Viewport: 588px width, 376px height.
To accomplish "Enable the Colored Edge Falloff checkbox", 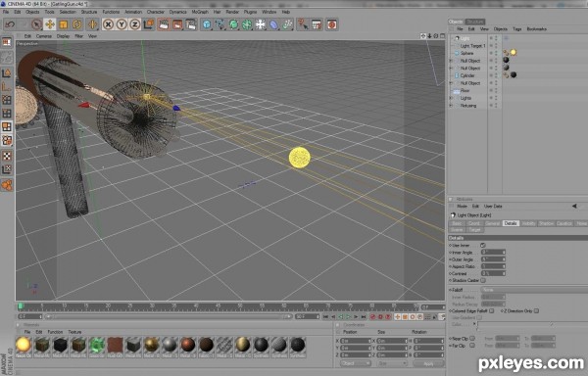I will [x=492, y=310].
